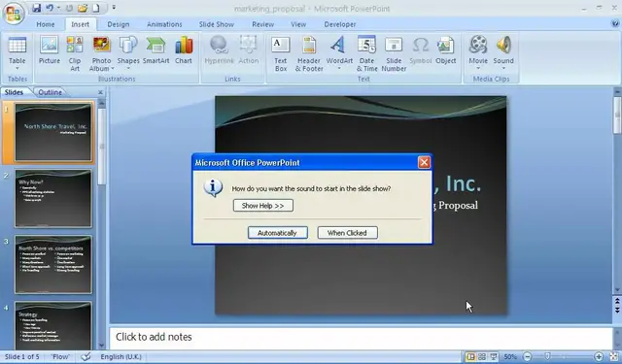The width and height of the screenshot is (622, 364).
Task: Choose Automatically in the sound dialog
Action: [x=278, y=233]
